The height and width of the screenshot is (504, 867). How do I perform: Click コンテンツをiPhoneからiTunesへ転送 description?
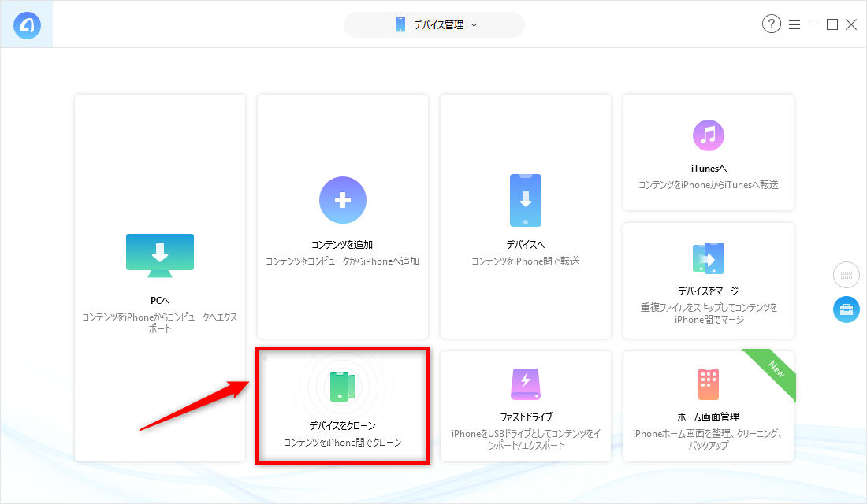(709, 185)
